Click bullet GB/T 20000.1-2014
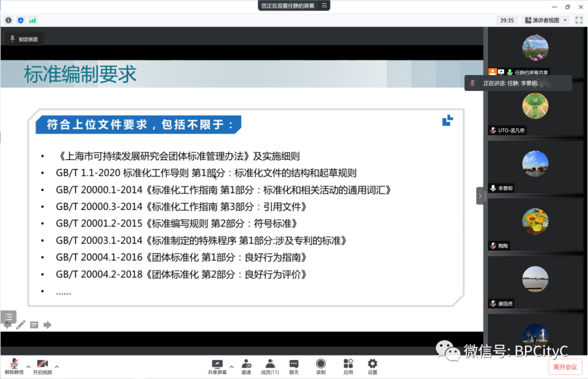The image size is (588, 379). tap(224, 190)
